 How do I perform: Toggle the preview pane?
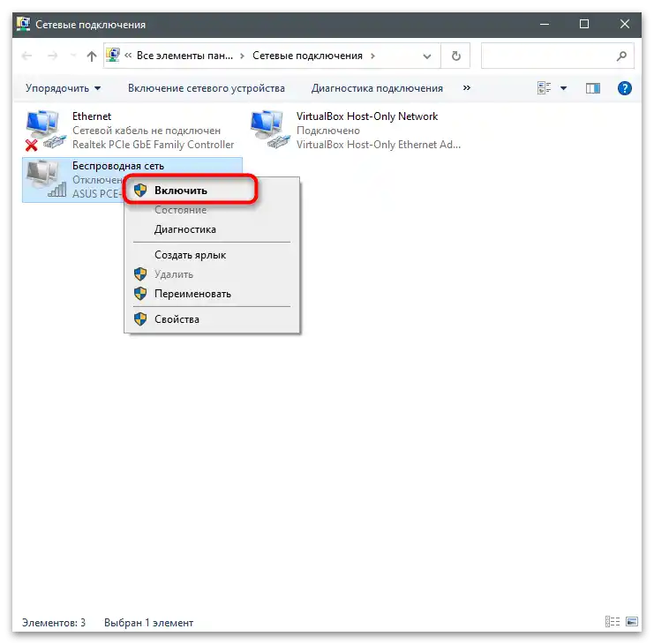coord(593,88)
